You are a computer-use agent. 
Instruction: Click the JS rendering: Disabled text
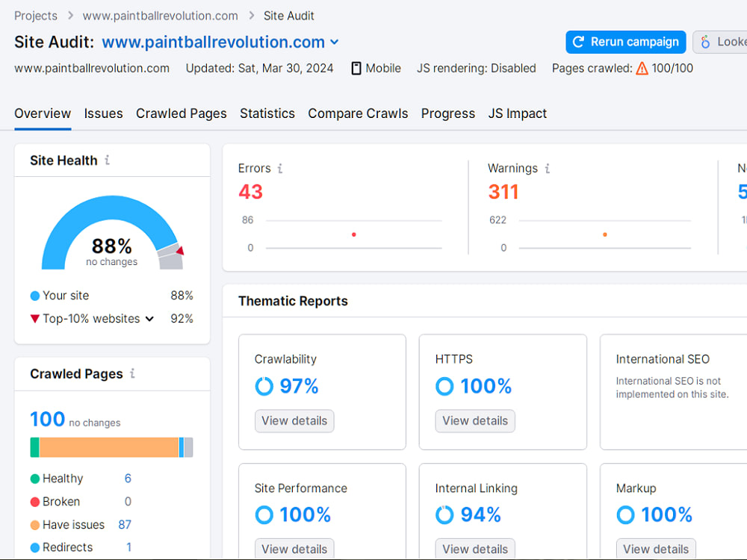tap(477, 69)
